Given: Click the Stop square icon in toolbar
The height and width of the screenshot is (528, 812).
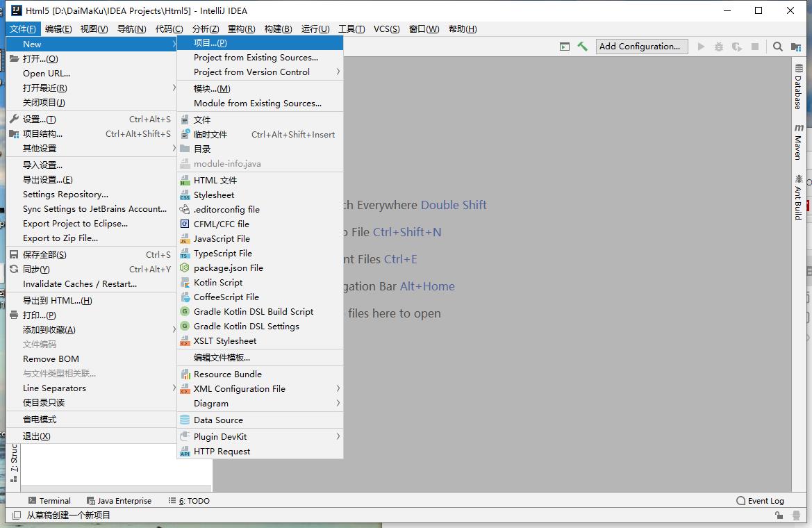Looking at the screenshot, I should pos(755,47).
